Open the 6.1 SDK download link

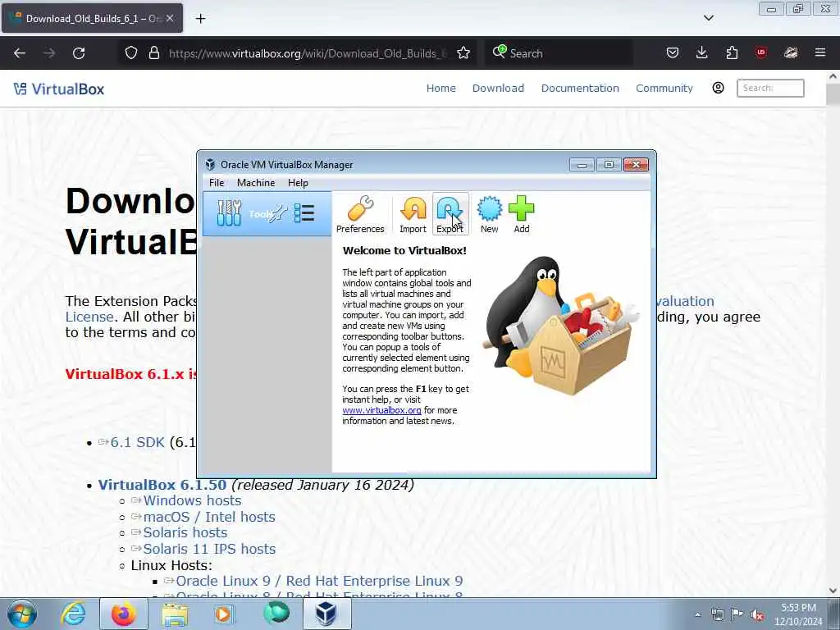137,442
